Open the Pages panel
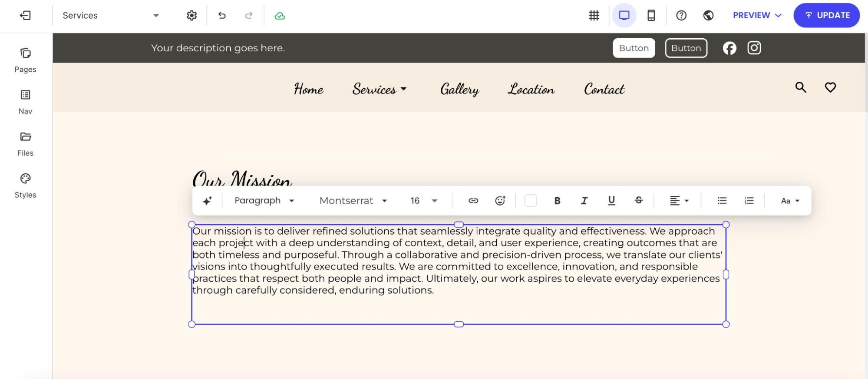Image resolution: width=868 pixels, height=379 pixels. click(25, 60)
